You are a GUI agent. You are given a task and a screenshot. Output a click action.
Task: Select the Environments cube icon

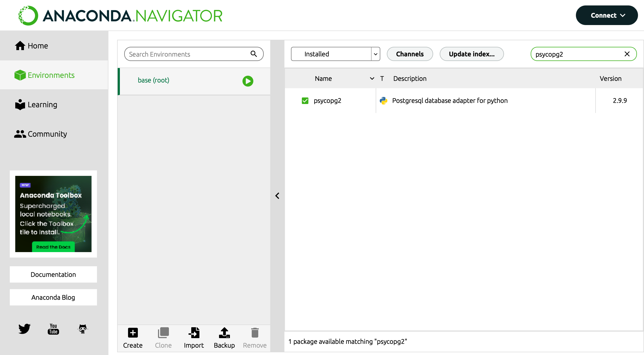coord(19,74)
